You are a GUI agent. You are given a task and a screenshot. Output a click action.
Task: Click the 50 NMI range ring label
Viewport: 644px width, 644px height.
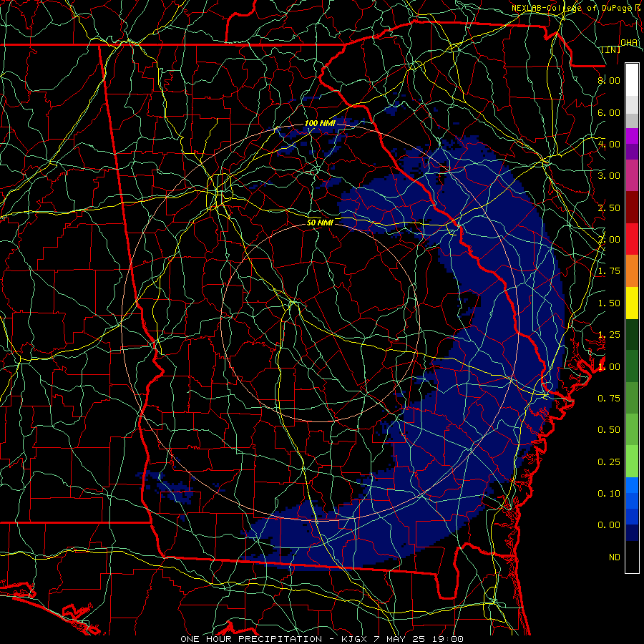click(x=320, y=223)
